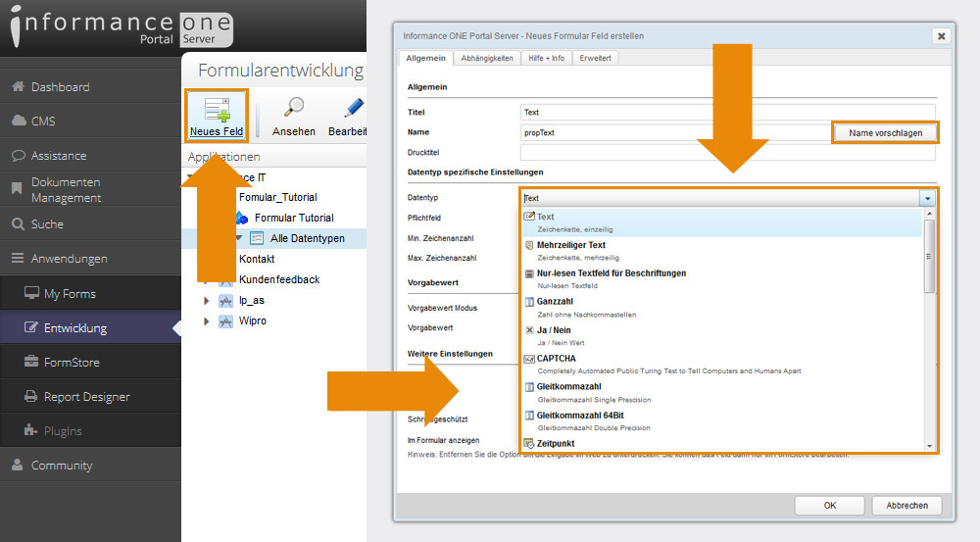Click the datatype list scrollbar thumb
This screenshot has height=542, width=980.
coord(929,257)
